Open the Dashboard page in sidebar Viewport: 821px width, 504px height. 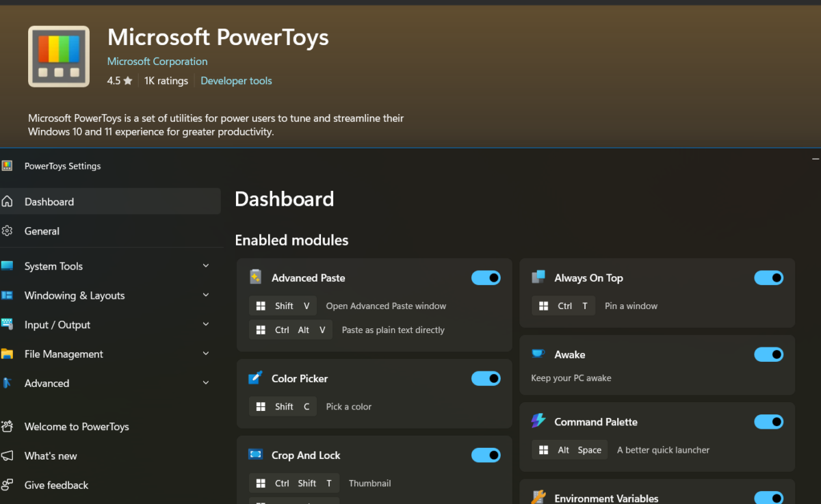(110, 202)
